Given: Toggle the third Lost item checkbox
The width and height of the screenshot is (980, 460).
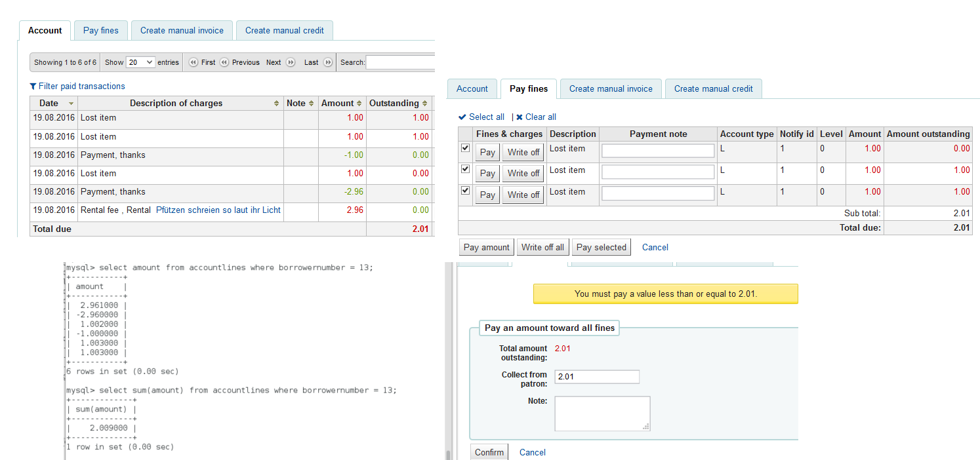Looking at the screenshot, I should (x=466, y=191).
